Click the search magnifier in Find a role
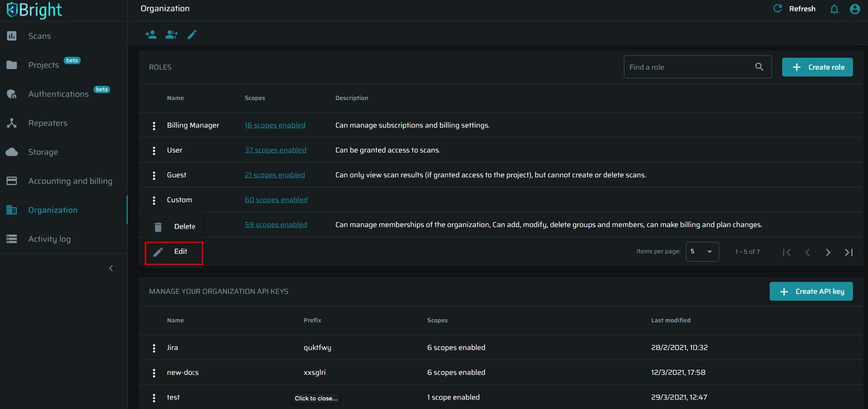 [x=759, y=67]
